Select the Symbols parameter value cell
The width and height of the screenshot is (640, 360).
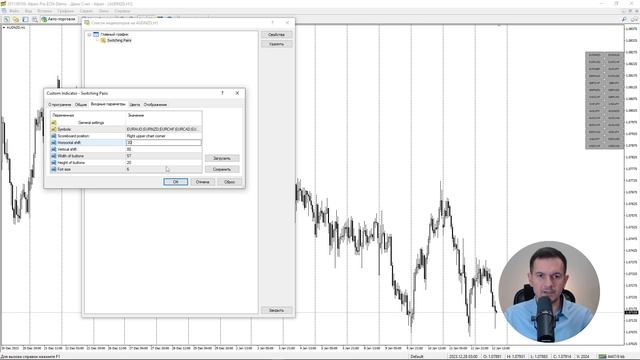[x=164, y=129]
